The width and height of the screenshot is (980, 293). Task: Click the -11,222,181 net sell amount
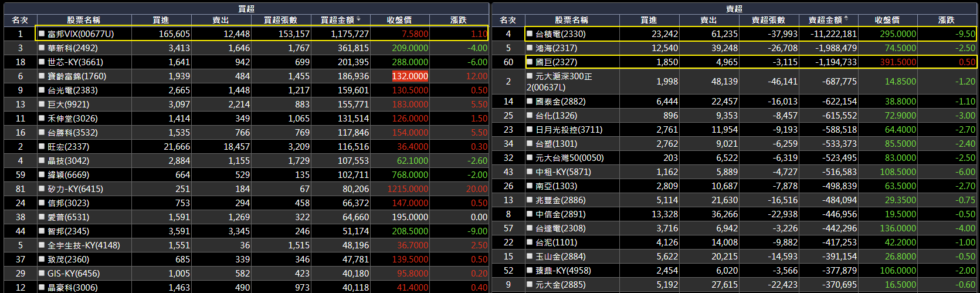834,33
